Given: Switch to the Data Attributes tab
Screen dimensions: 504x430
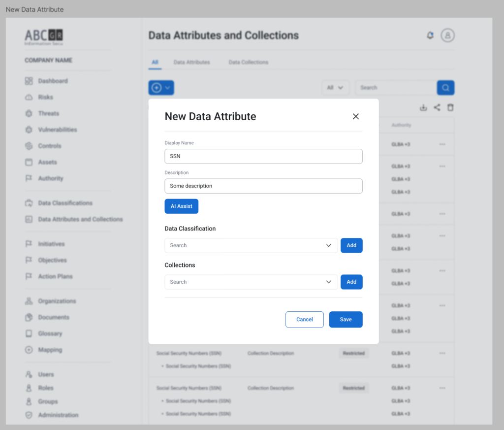Looking at the screenshot, I should tap(191, 63).
